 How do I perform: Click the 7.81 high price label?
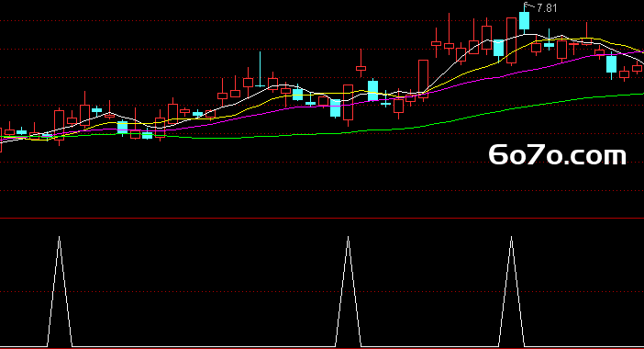point(547,8)
